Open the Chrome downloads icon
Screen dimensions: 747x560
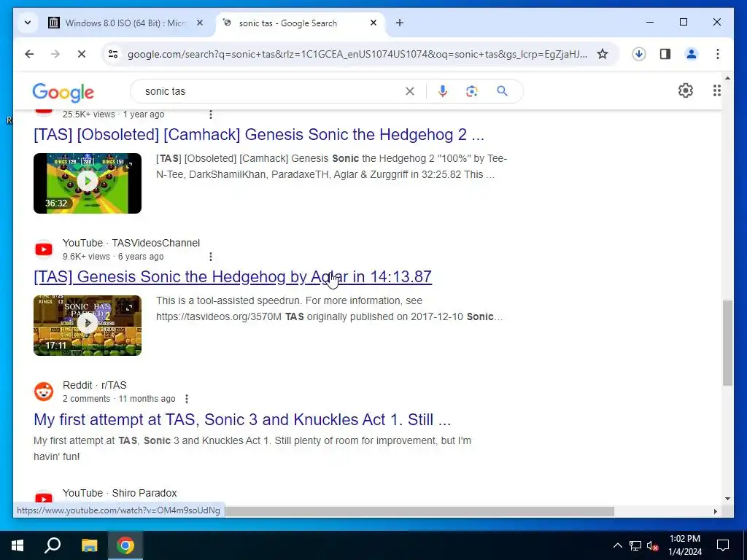639,54
